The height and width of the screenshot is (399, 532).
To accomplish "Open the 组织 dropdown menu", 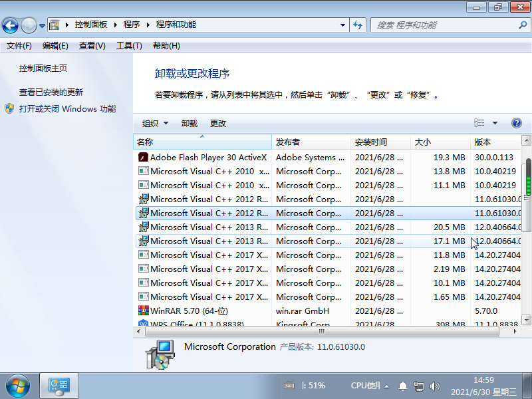I will click(155, 124).
